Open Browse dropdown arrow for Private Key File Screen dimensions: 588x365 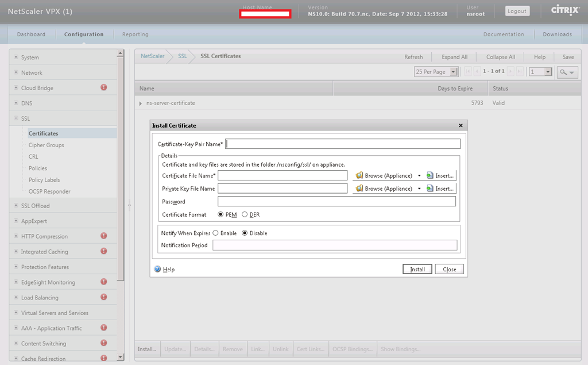point(419,189)
